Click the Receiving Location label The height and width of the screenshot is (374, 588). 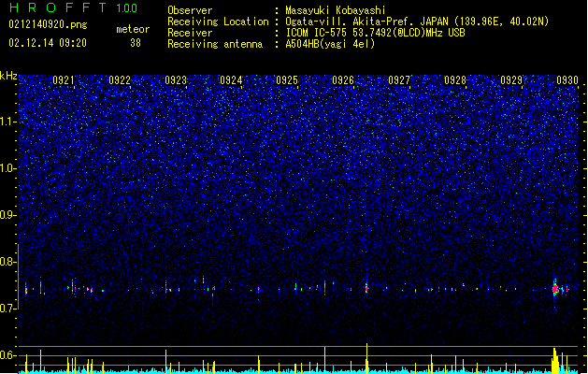pos(218,22)
